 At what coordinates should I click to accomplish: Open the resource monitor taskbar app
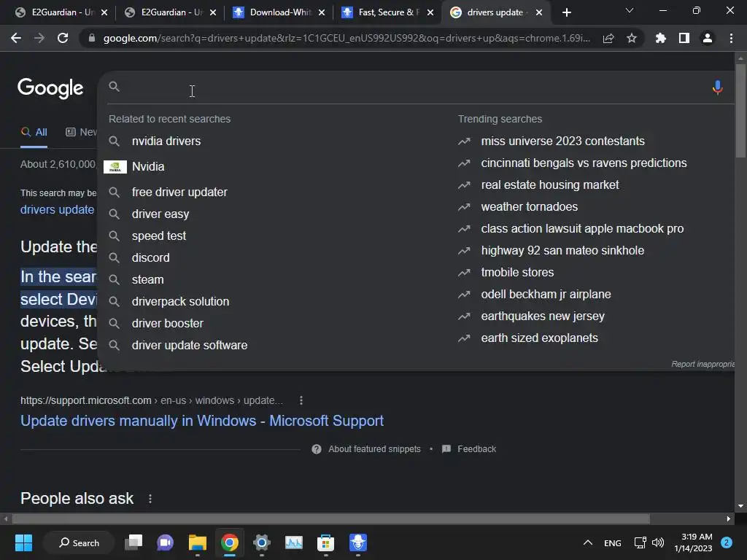click(x=294, y=542)
